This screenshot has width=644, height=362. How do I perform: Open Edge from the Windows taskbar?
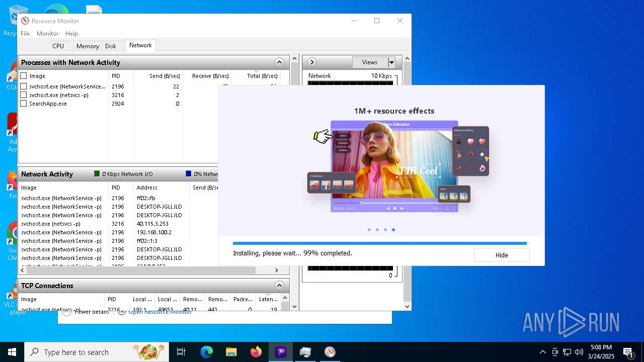(x=207, y=352)
